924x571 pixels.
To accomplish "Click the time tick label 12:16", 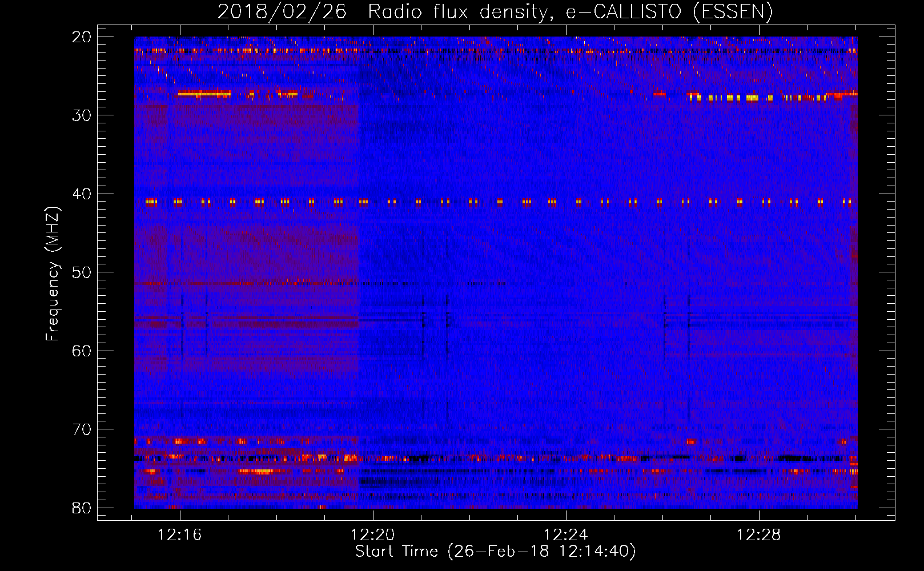I will click(180, 535).
